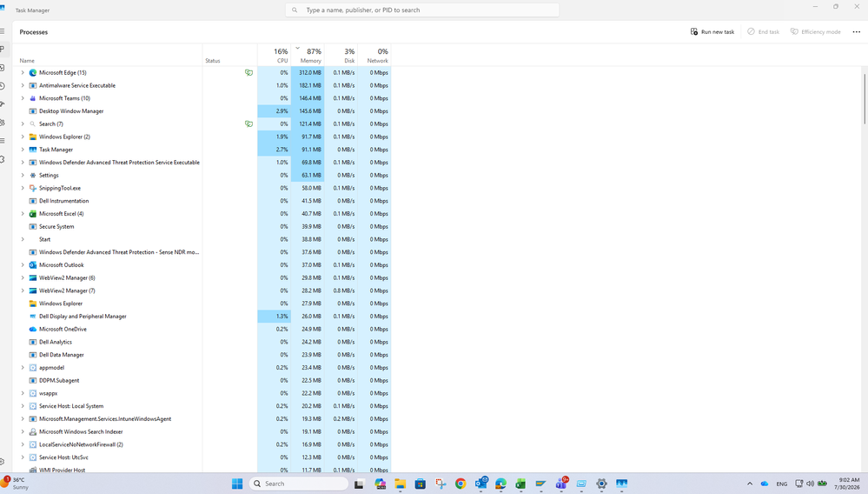Viewport: 868px width, 494px height.
Task: Click the End task button
Action: [x=763, y=31]
